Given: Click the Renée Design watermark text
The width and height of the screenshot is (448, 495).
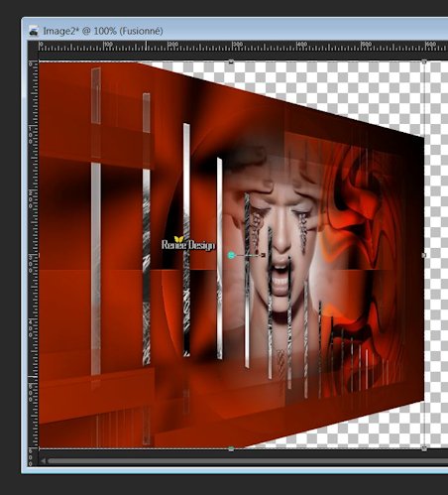Looking at the screenshot, I should (x=188, y=244).
